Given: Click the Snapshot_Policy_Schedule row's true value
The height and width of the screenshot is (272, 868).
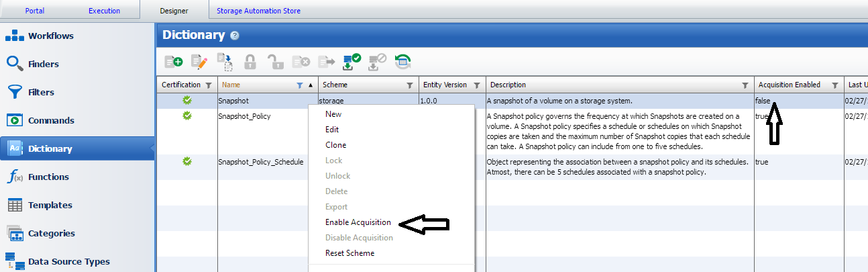Looking at the screenshot, I should pos(761,162).
